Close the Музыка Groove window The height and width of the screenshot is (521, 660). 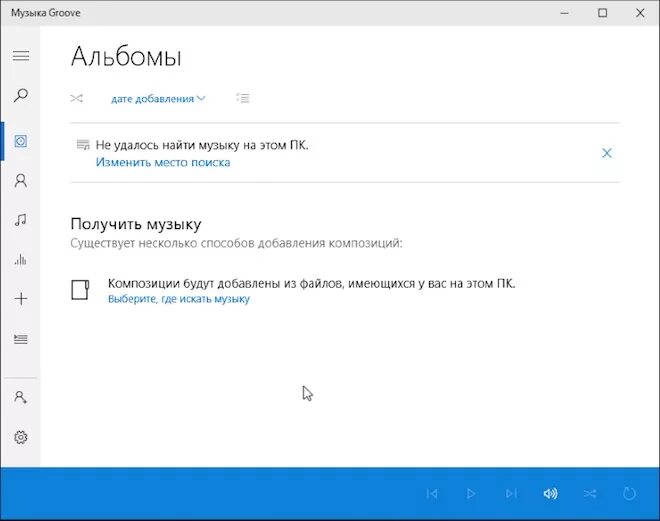point(640,13)
